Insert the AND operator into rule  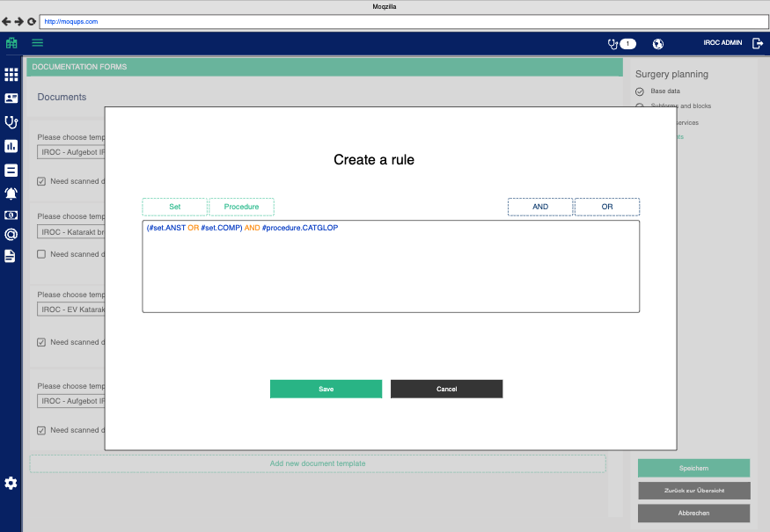(x=540, y=207)
